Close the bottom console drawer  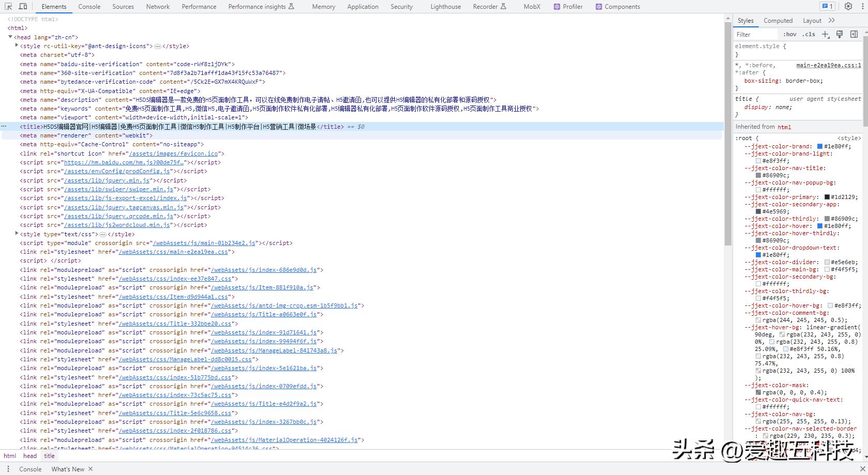pyautogui.click(x=862, y=469)
